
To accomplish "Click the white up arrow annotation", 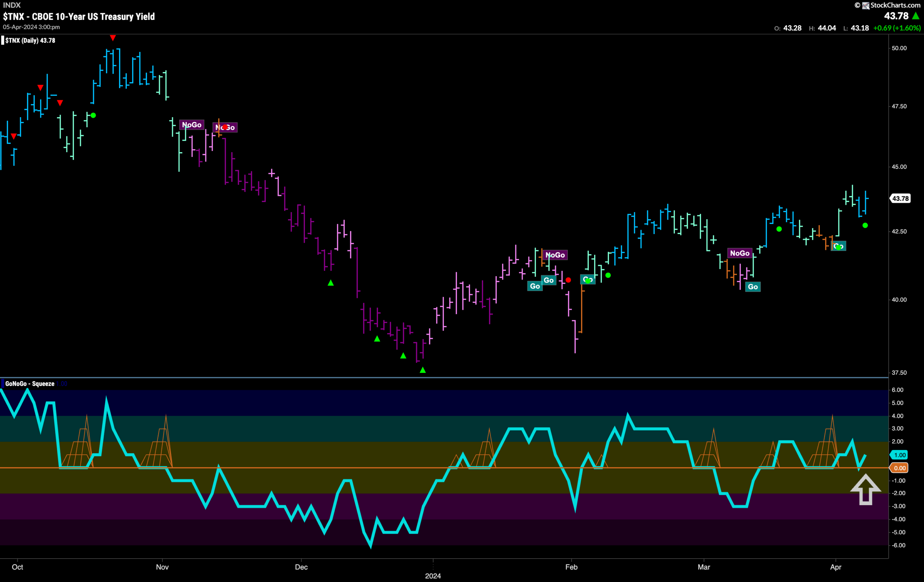I will pos(865,490).
